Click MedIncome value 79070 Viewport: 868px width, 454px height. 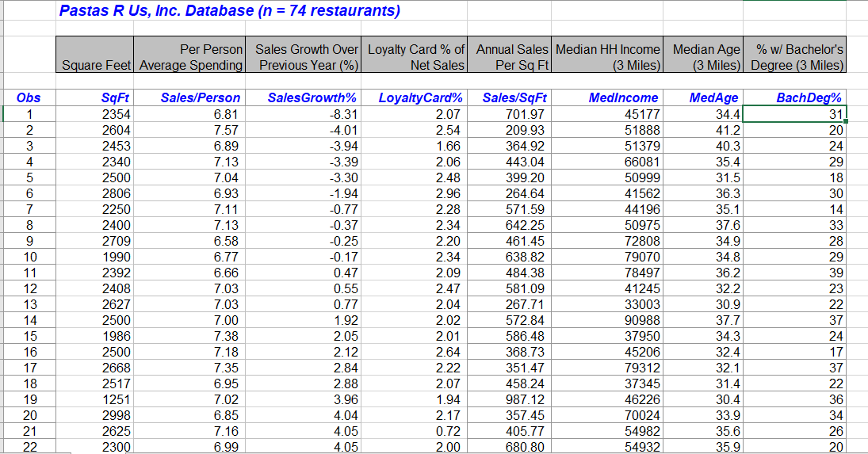607,258
